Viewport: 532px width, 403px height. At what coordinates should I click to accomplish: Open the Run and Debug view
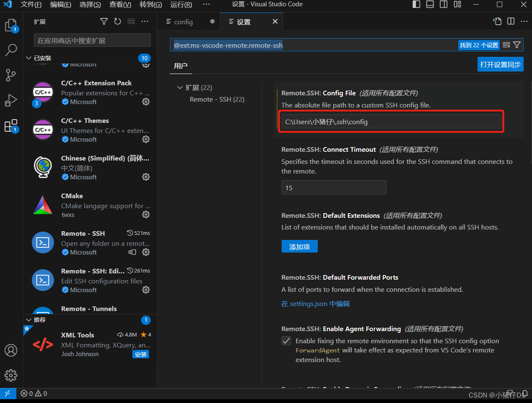(x=11, y=100)
